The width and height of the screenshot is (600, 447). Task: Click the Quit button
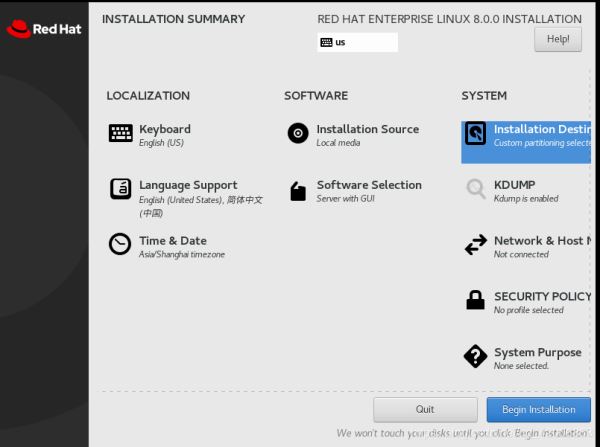click(425, 409)
